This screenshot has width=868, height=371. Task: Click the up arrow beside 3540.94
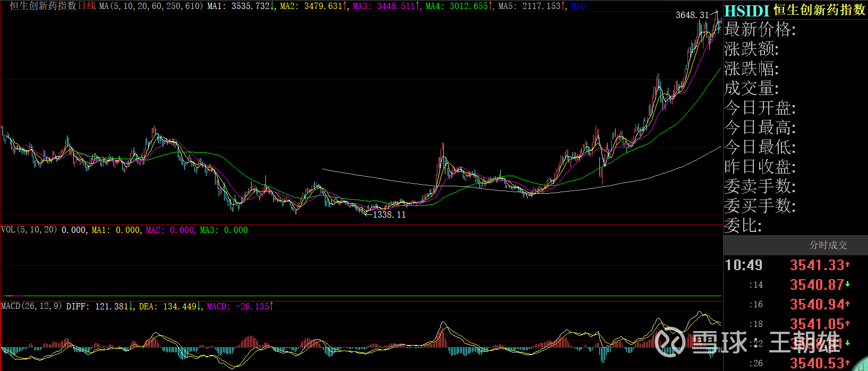[848, 304]
